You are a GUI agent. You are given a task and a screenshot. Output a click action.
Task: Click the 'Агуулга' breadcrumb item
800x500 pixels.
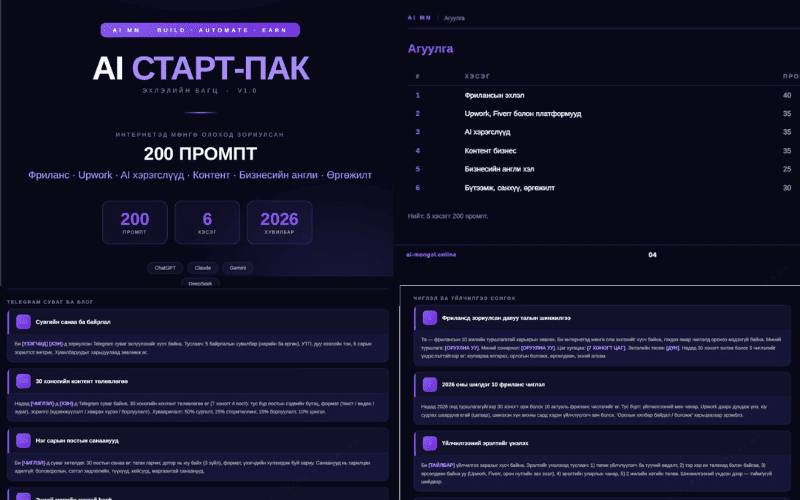(x=454, y=18)
